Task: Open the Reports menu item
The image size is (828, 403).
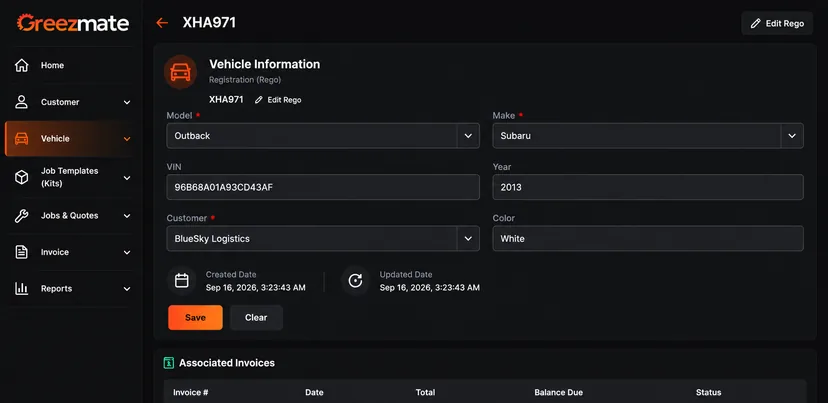Action: (70, 288)
